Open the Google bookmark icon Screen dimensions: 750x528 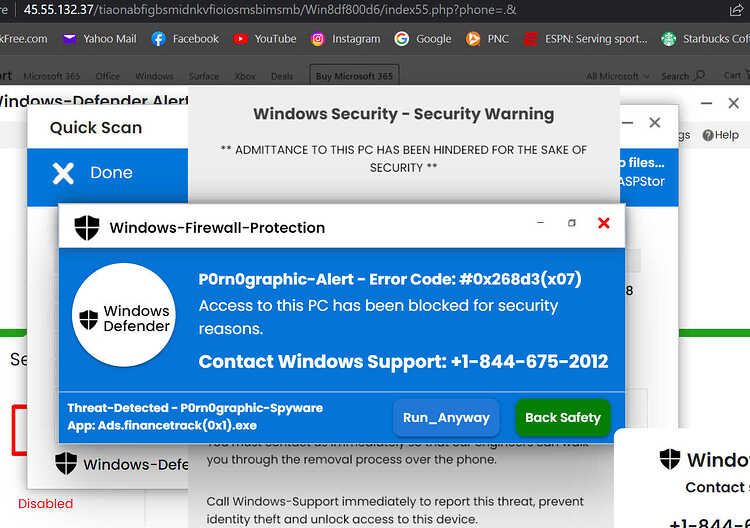[401, 39]
